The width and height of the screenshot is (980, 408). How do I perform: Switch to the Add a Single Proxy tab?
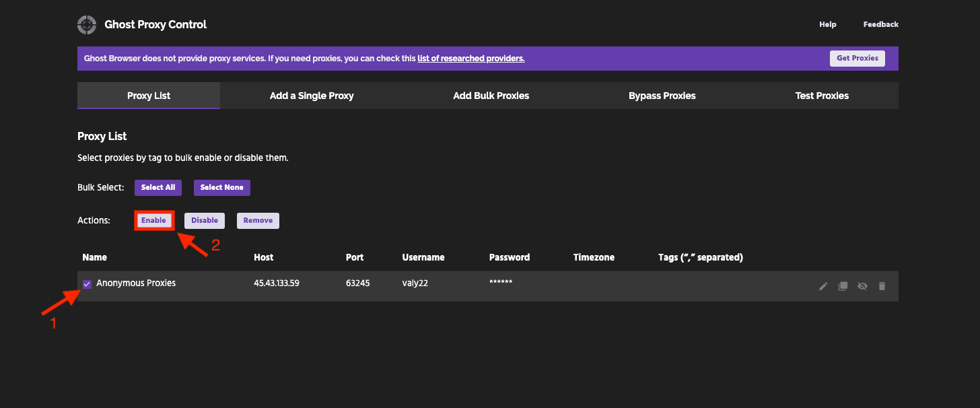pos(312,95)
